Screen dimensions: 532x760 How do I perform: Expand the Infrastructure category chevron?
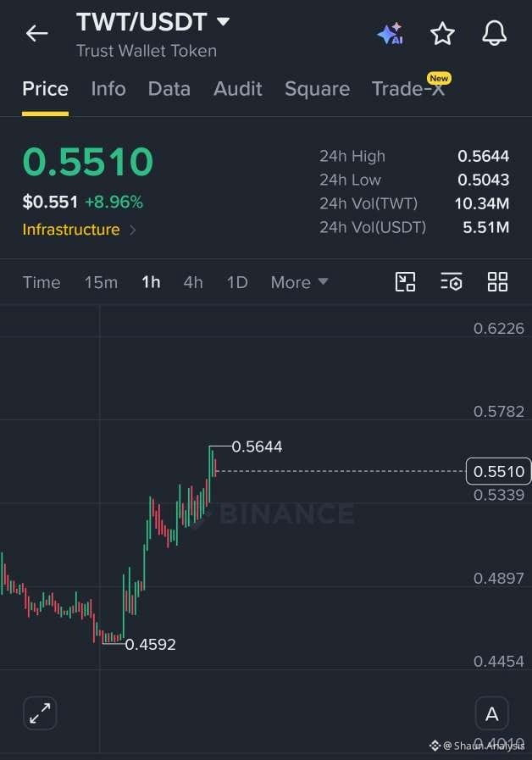[x=133, y=230]
